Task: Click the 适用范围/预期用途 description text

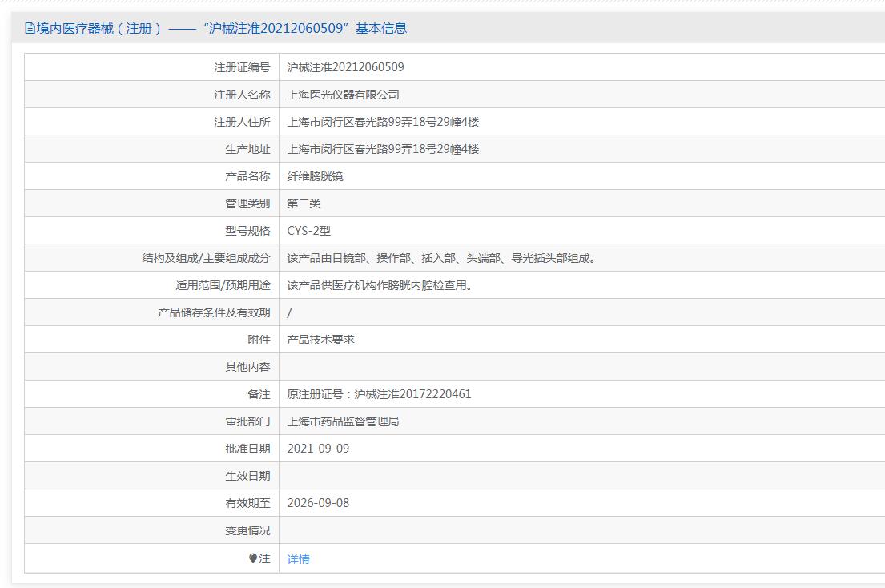Action: click(x=380, y=285)
